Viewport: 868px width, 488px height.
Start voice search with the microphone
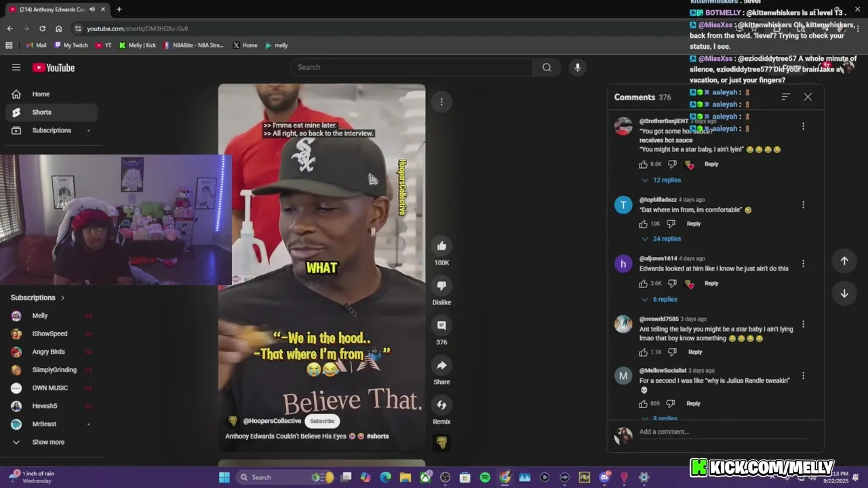[x=577, y=67]
